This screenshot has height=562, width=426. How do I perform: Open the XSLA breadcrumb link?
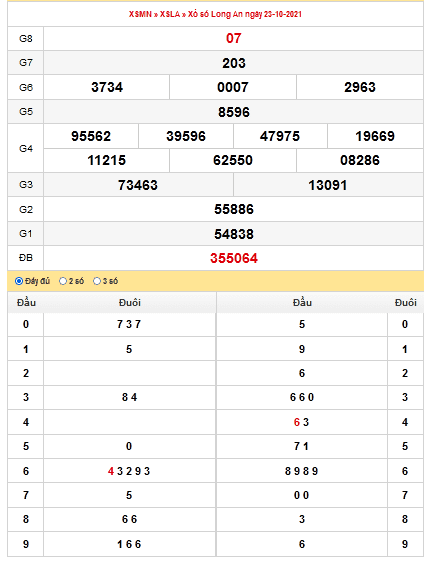point(170,14)
